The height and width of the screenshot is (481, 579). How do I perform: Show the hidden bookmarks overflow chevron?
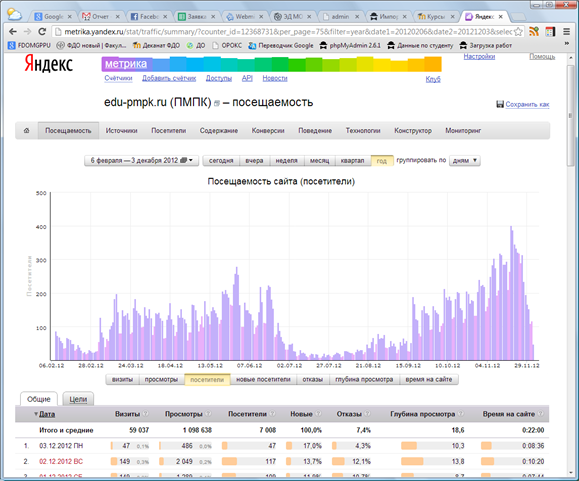(567, 44)
